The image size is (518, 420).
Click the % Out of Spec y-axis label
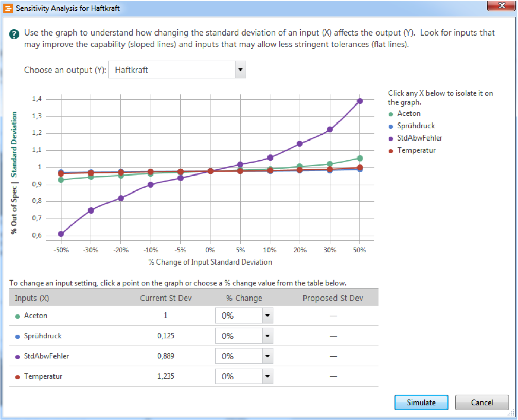(x=14, y=210)
